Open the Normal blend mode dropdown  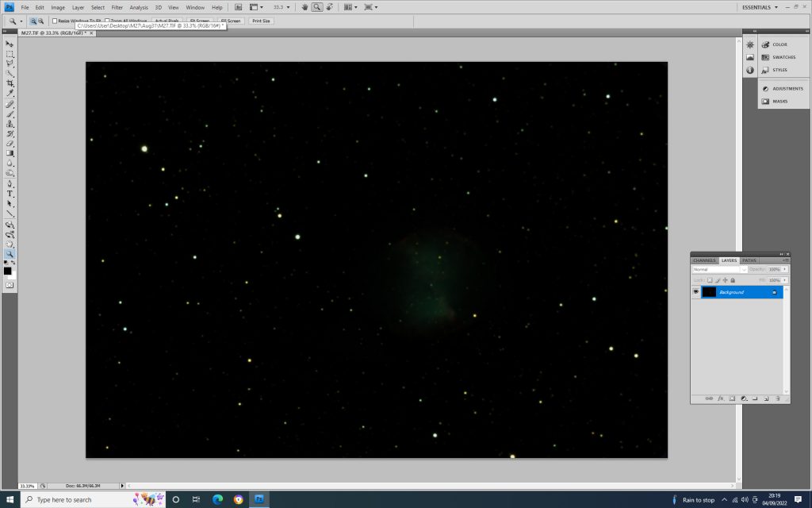[719, 269]
